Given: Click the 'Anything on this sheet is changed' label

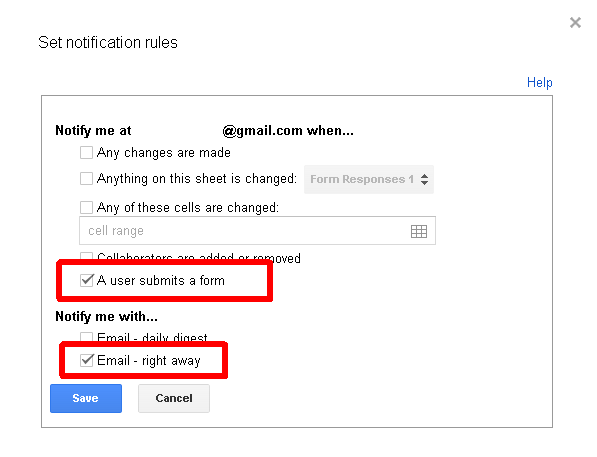Looking at the screenshot, I should coord(197,179).
